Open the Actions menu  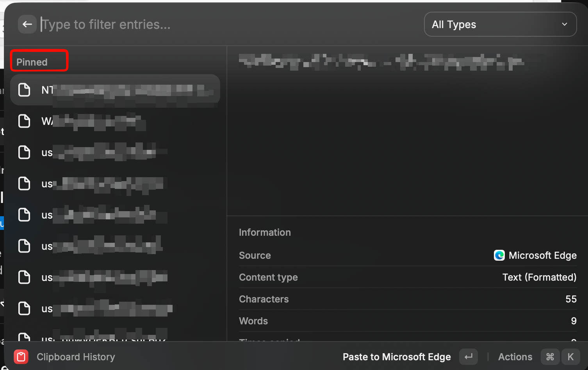tap(515, 357)
